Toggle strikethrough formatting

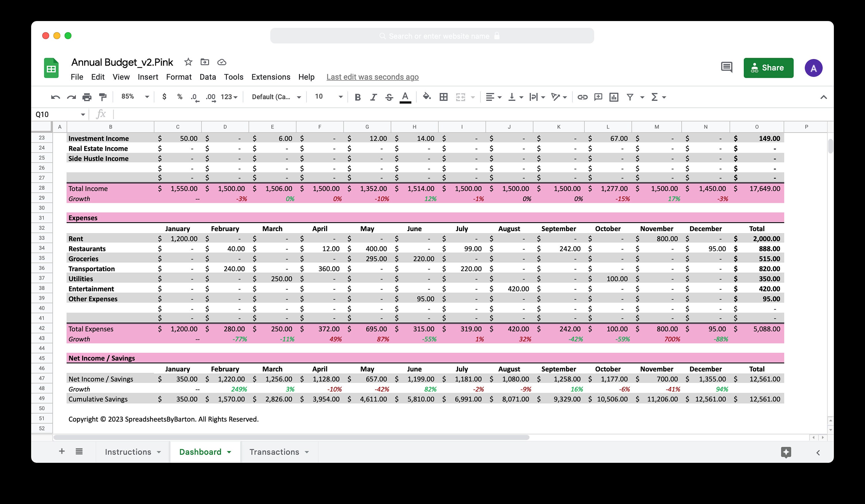[389, 97]
